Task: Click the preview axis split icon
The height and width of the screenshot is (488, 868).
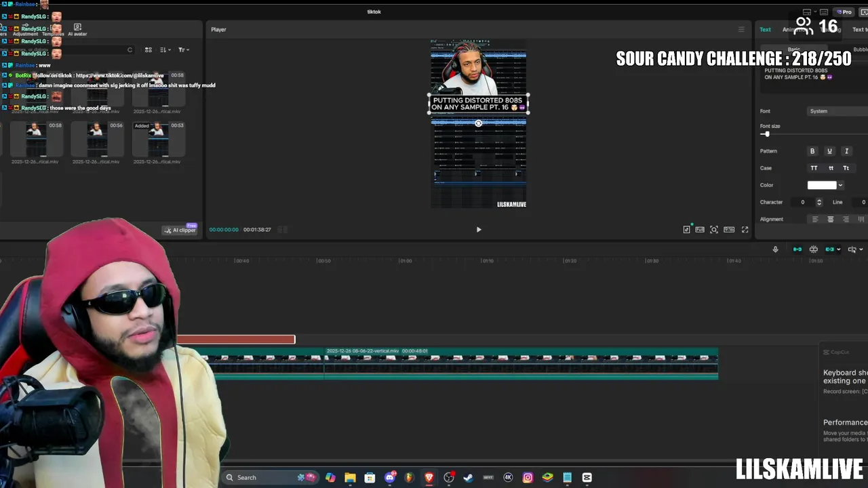Action: (852, 249)
